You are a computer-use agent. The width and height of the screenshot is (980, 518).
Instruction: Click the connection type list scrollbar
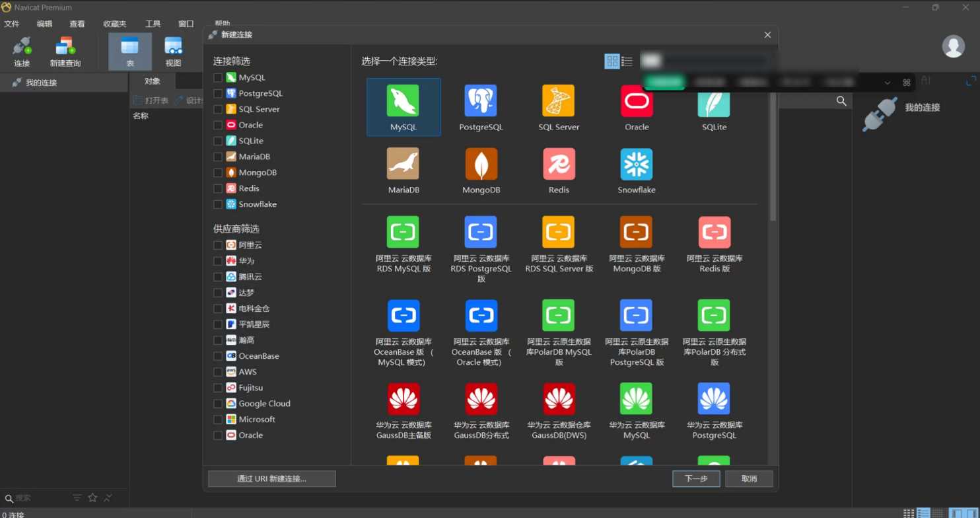[x=773, y=159]
